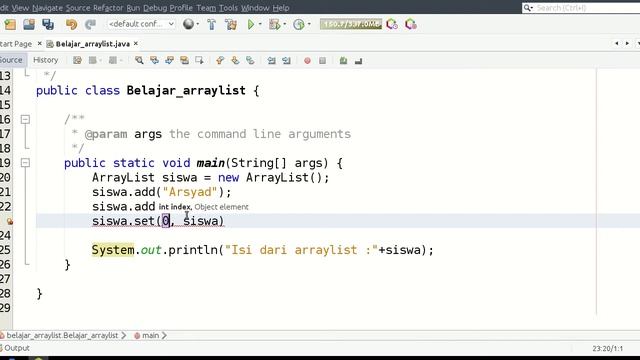640x360 pixels.
Task: Open the Tools menu
Action: 228,8
